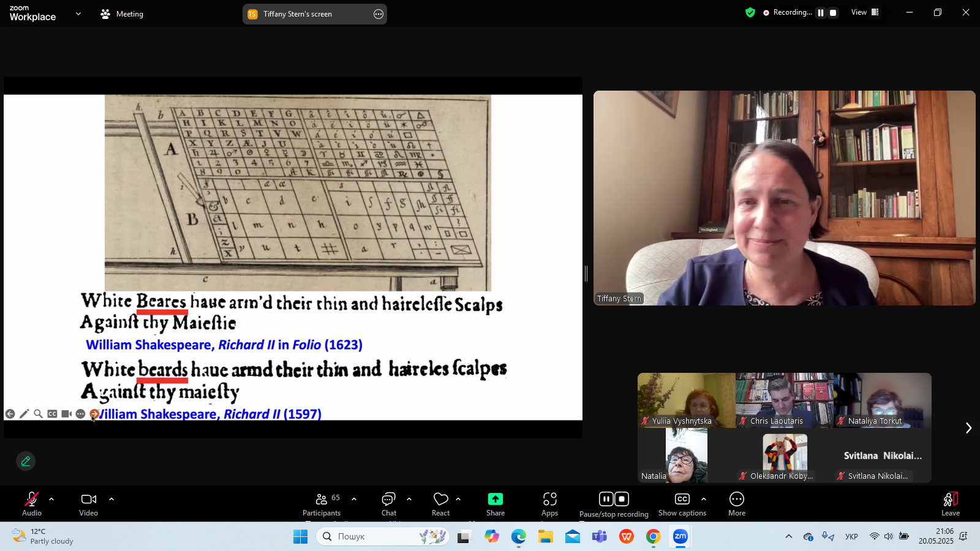980x551 pixels.
Task: Expand the audio settings arrow
Action: [x=51, y=499]
